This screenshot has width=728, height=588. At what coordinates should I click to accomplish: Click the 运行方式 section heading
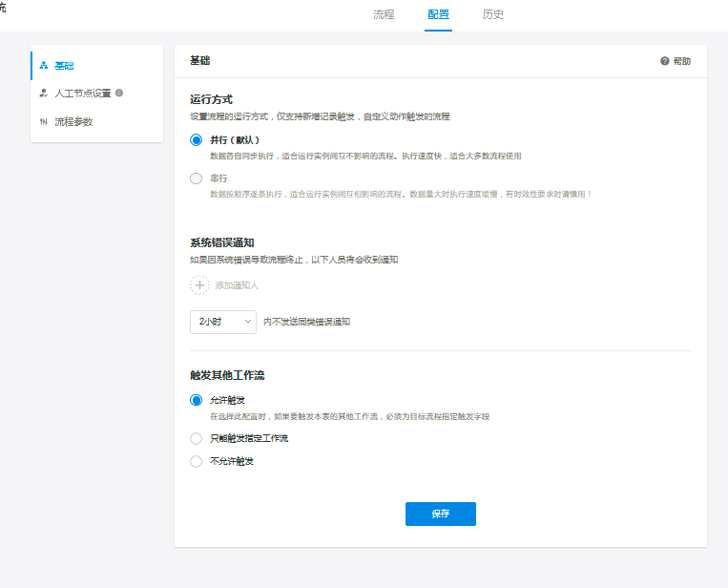[x=211, y=99]
